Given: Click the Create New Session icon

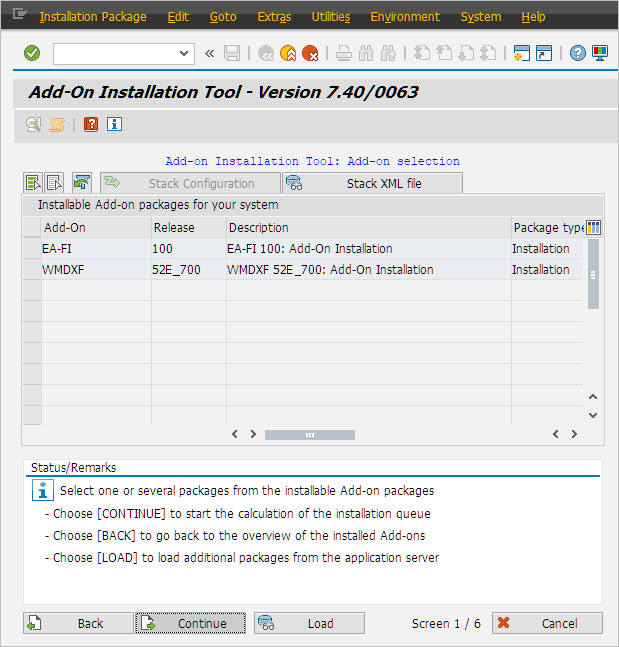Looking at the screenshot, I should [522, 53].
